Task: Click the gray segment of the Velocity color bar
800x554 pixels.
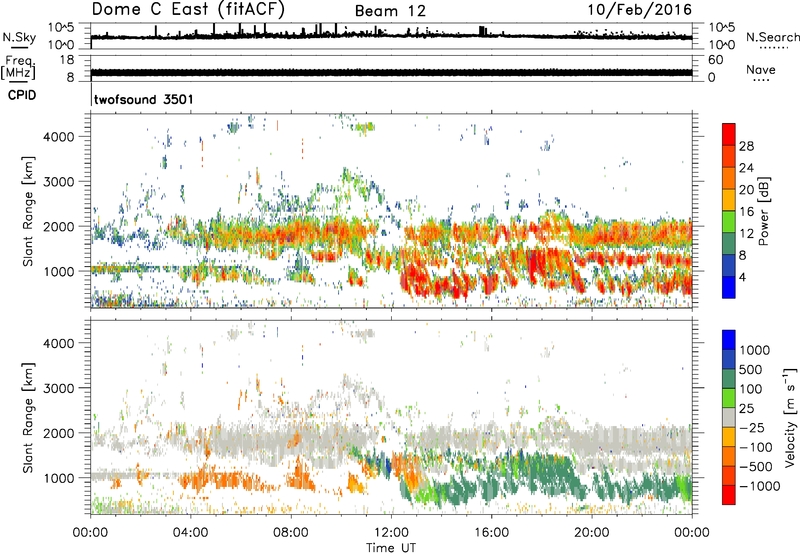Action: (x=729, y=417)
